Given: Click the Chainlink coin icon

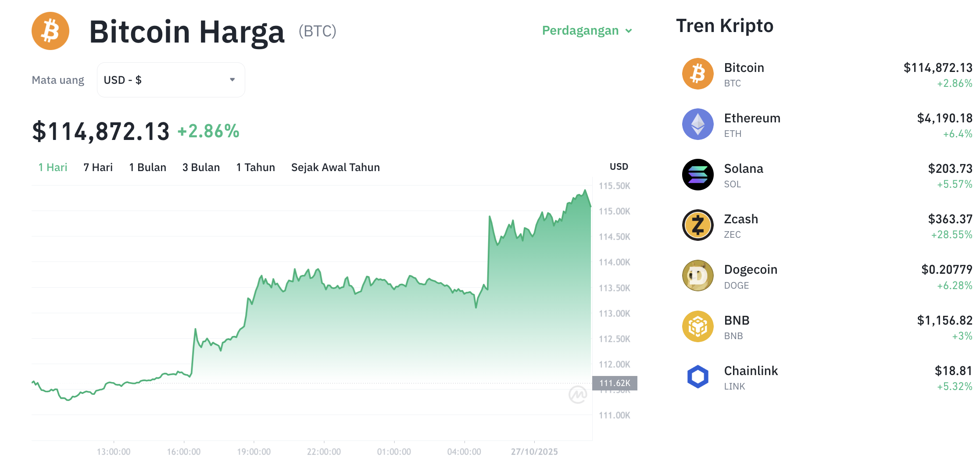Looking at the screenshot, I should (697, 377).
